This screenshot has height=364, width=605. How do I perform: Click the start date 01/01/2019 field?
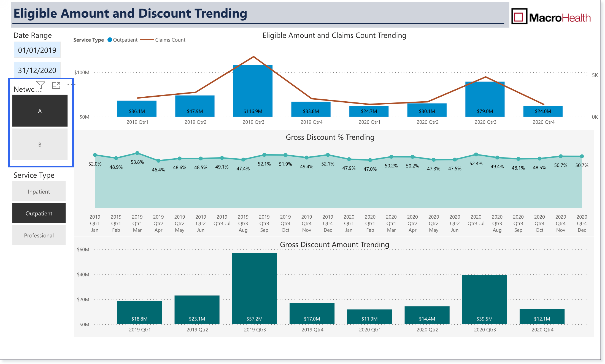[37, 50]
